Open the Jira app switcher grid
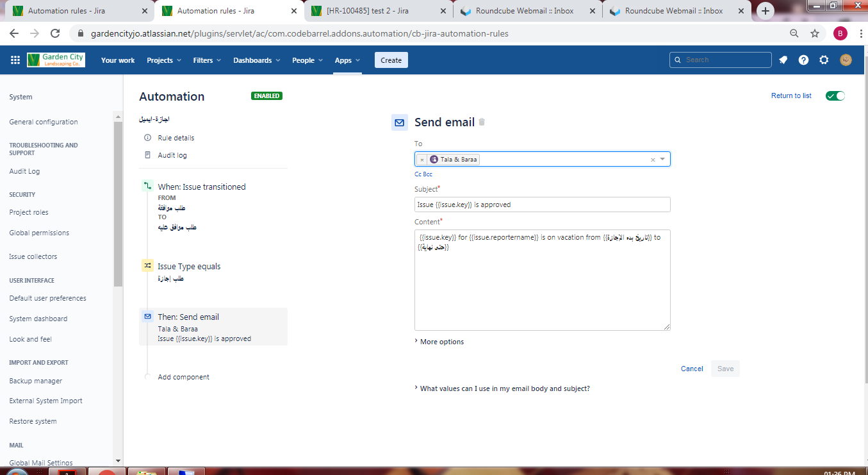868x475 pixels. coord(15,60)
